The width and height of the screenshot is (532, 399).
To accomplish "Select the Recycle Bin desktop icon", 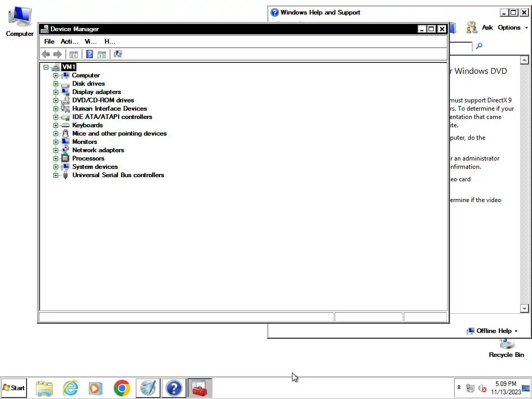I will coord(507,349).
